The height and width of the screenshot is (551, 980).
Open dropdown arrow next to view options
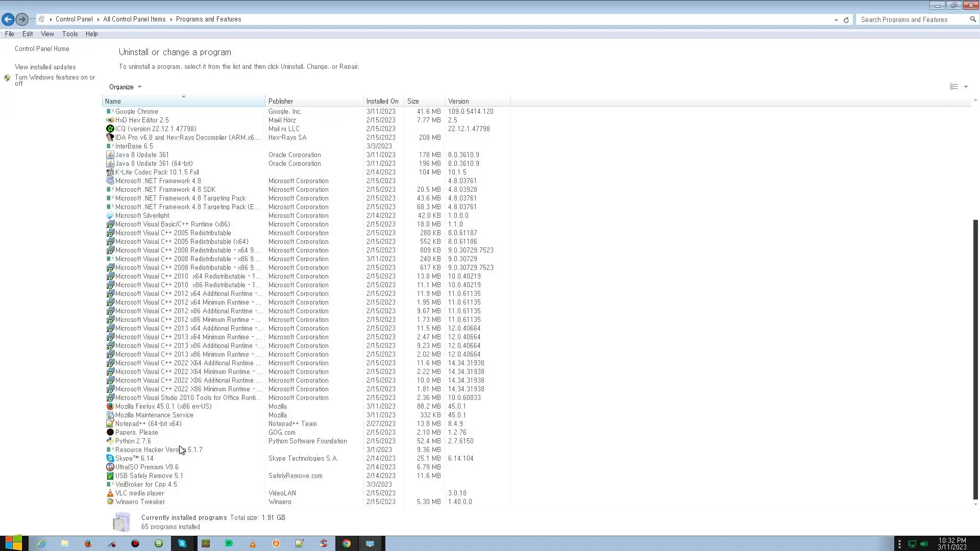(966, 87)
